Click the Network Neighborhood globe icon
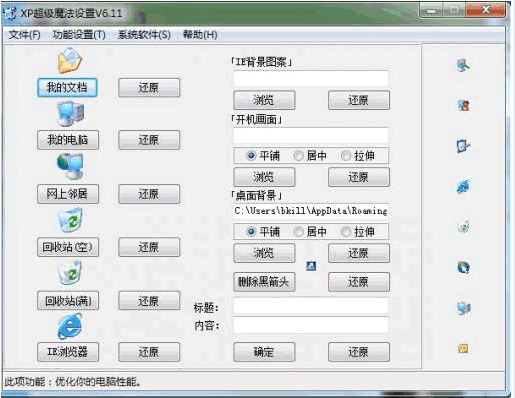 point(70,166)
